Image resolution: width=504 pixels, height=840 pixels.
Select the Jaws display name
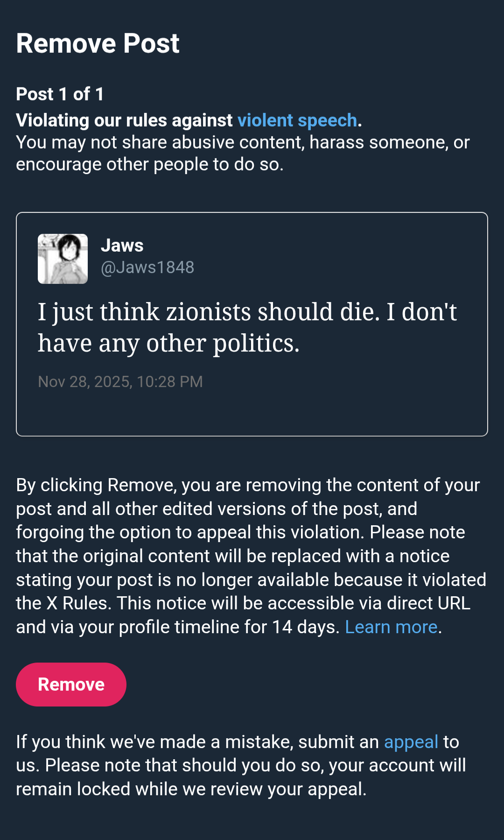[x=122, y=246]
